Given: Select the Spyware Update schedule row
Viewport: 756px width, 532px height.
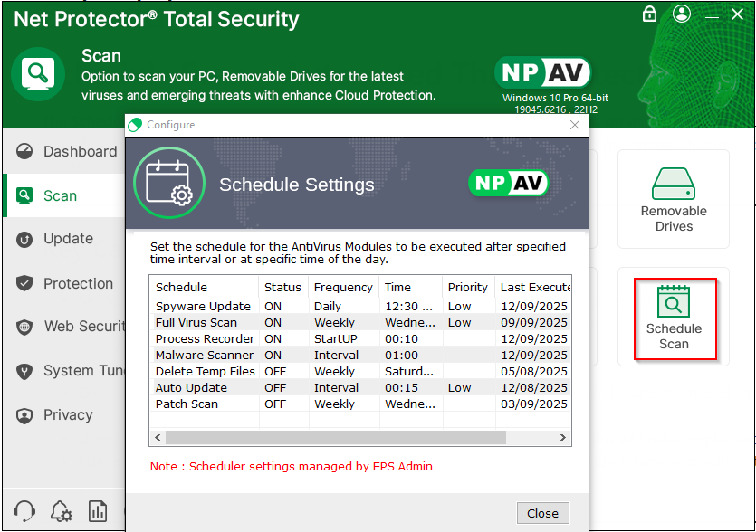Looking at the screenshot, I should (203, 307).
